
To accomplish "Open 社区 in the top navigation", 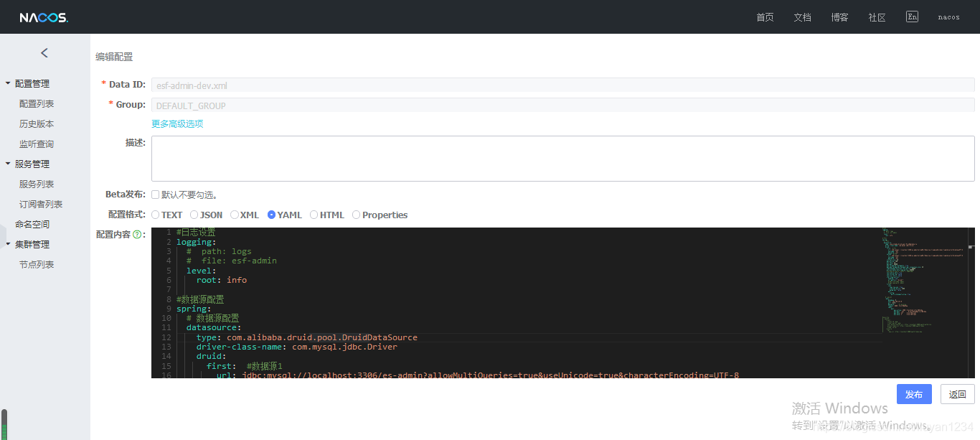I will pos(877,17).
